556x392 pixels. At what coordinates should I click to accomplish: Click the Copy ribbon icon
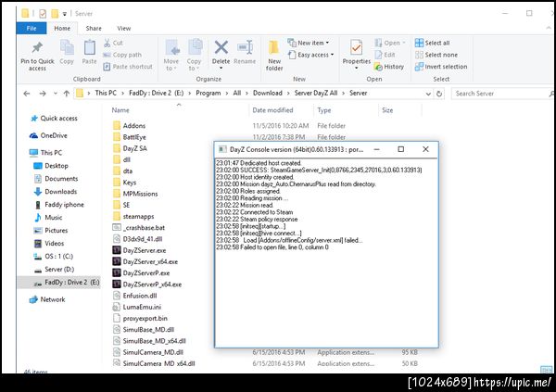(x=67, y=48)
